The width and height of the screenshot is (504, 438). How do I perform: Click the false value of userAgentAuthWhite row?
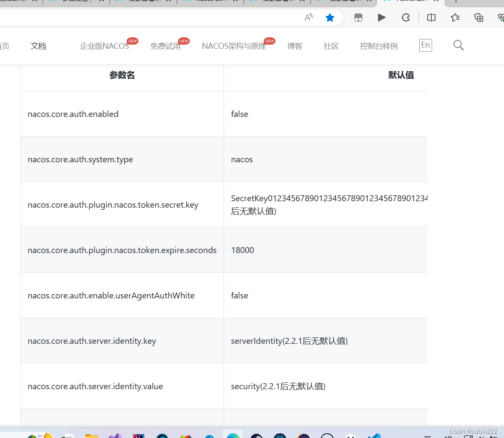239,295
